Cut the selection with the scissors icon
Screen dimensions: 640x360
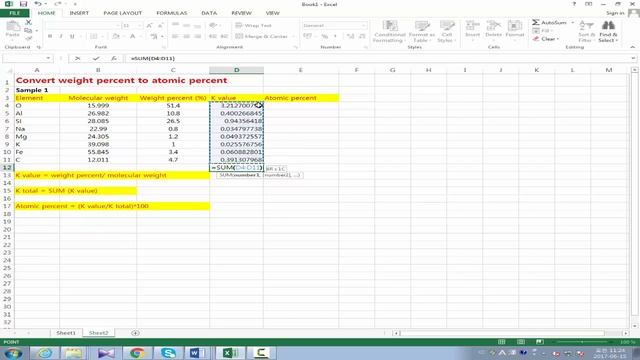(28, 23)
